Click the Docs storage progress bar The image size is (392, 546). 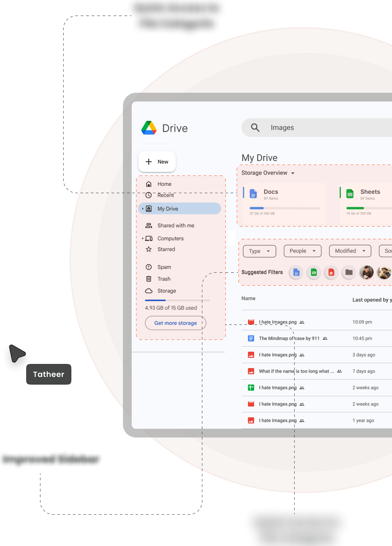tap(285, 208)
